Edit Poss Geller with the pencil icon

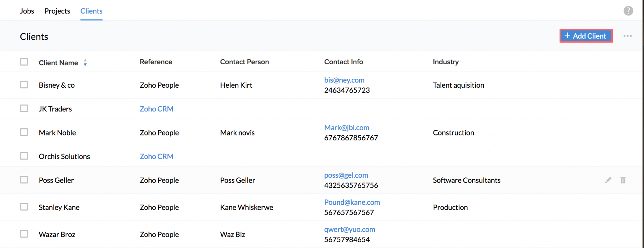(608, 180)
